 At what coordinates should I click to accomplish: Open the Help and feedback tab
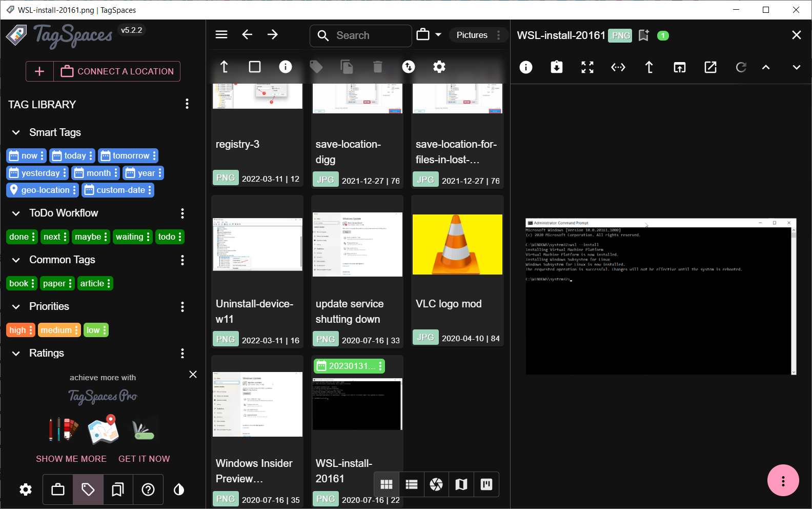click(148, 490)
